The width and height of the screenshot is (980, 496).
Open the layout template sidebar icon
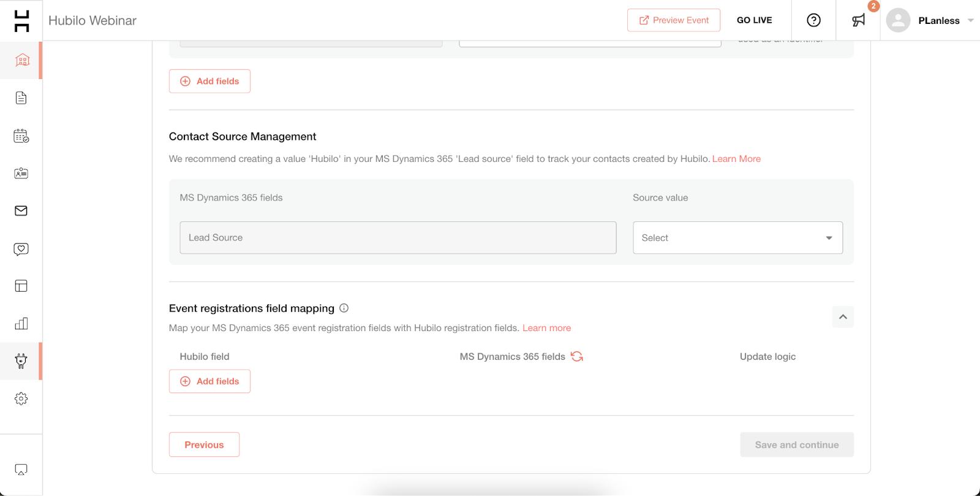21,286
